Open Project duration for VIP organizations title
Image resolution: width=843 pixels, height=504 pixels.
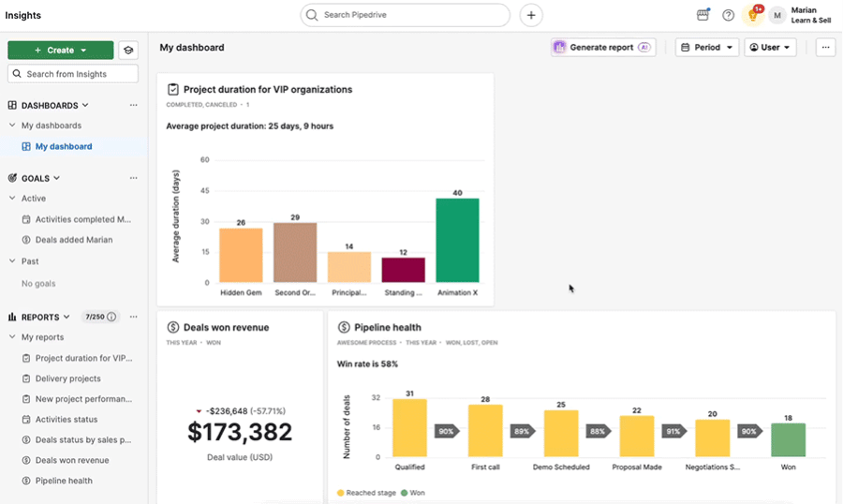(x=268, y=89)
